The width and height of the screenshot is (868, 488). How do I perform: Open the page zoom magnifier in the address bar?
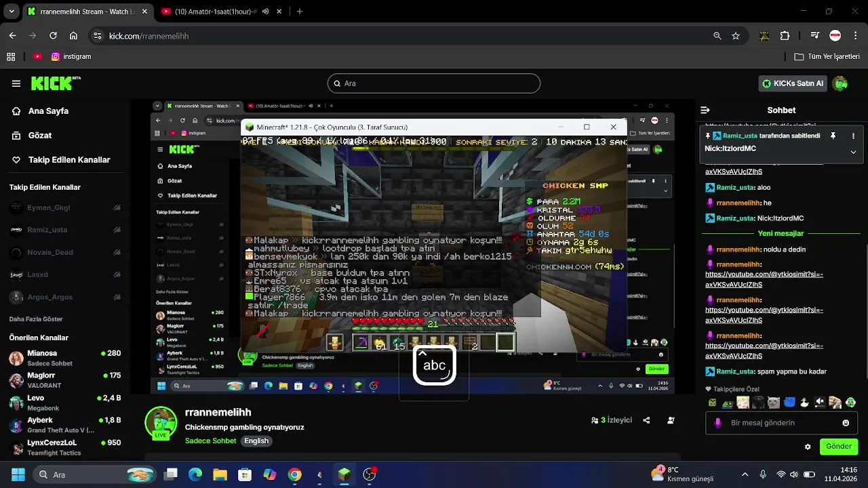[x=717, y=36]
